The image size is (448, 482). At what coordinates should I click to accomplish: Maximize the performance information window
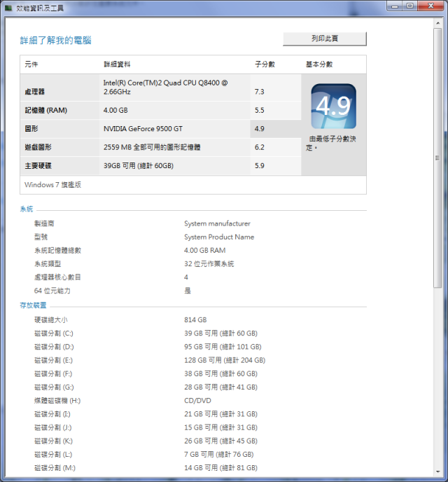(x=410, y=6)
